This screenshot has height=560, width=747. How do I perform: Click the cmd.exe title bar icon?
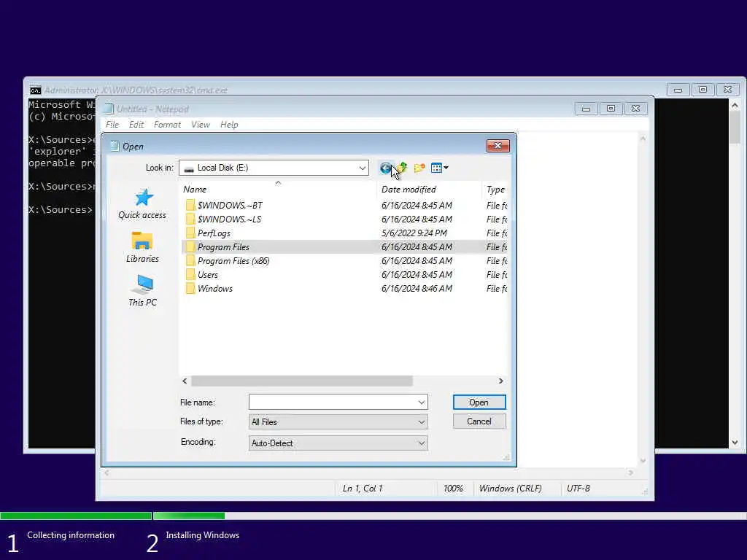point(36,90)
